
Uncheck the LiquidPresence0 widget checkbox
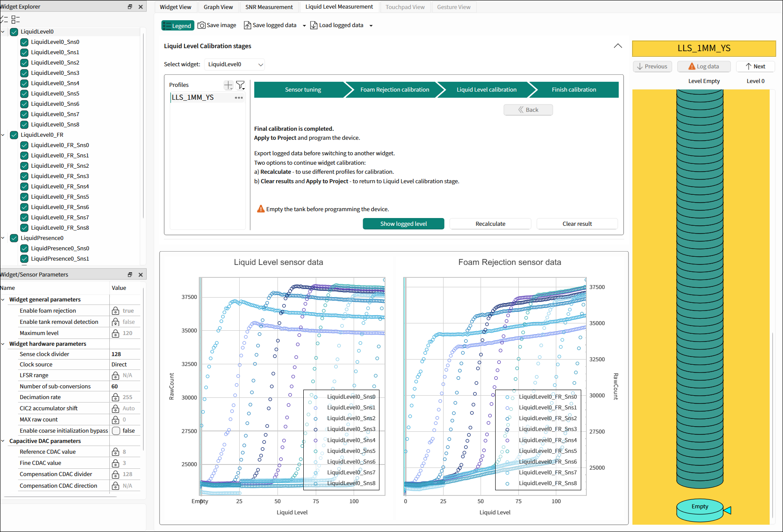pyautogui.click(x=14, y=238)
